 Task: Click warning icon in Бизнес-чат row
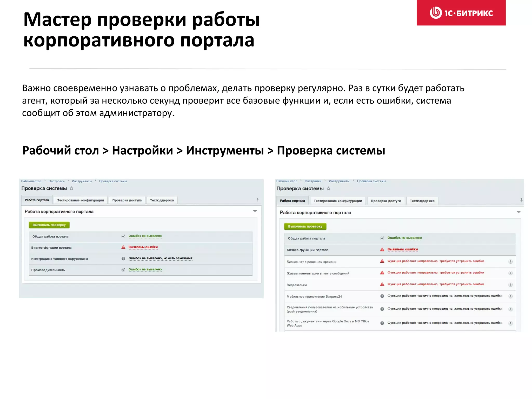coord(382,261)
